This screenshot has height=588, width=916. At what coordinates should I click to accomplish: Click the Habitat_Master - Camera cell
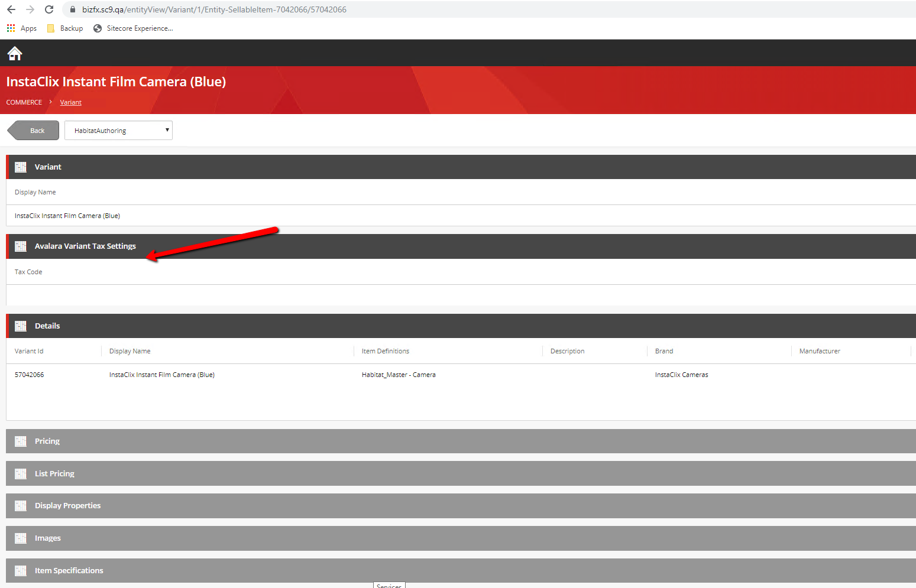tap(399, 375)
